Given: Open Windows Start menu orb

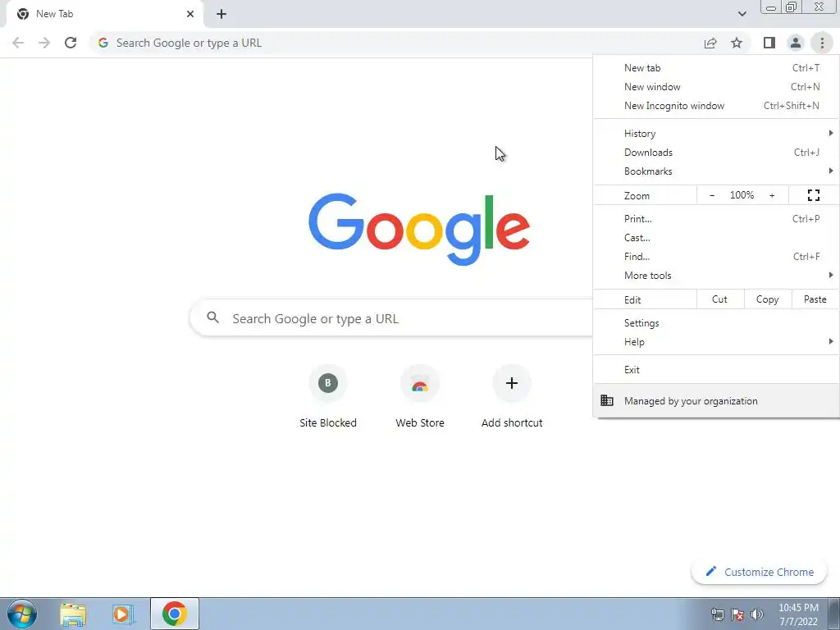Looking at the screenshot, I should [x=22, y=614].
